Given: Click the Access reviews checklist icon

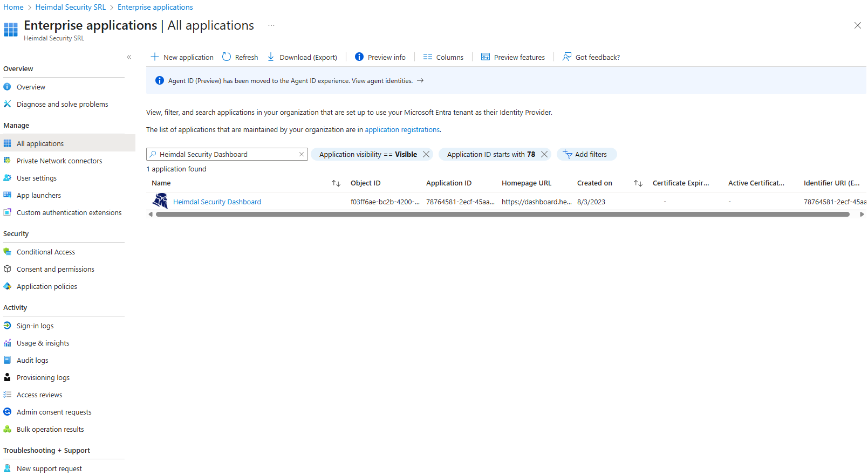Looking at the screenshot, I should pyautogui.click(x=8, y=395).
